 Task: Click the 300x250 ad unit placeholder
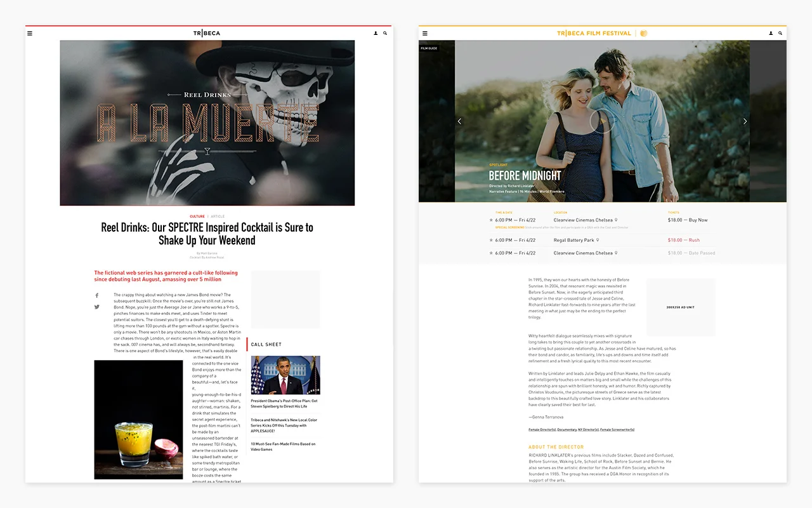681,307
